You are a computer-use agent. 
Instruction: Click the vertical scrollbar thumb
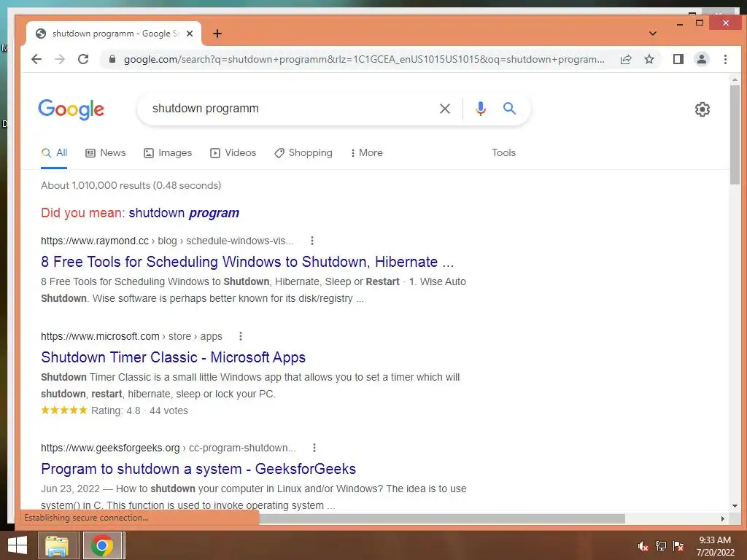pyautogui.click(x=735, y=135)
